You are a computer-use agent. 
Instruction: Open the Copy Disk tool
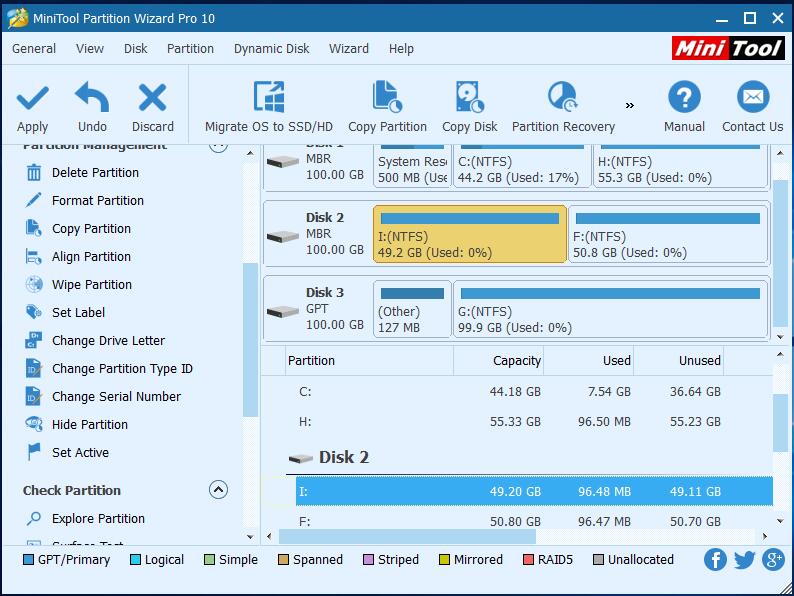point(469,106)
